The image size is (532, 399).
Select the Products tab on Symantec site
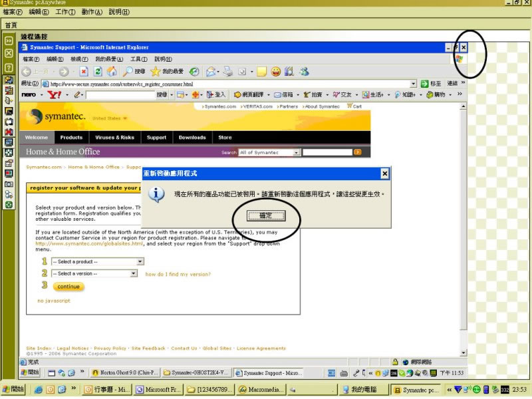pyautogui.click(x=71, y=138)
